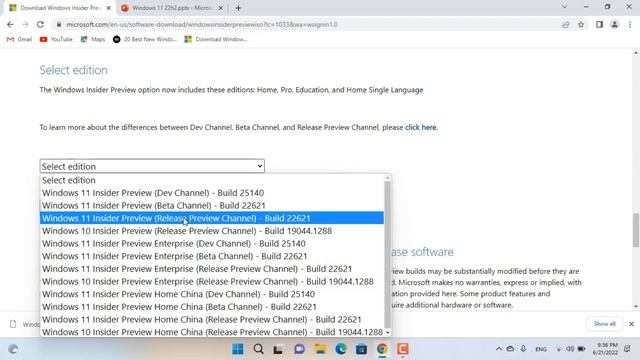Open the Chrome profile avatar

pos(614,24)
